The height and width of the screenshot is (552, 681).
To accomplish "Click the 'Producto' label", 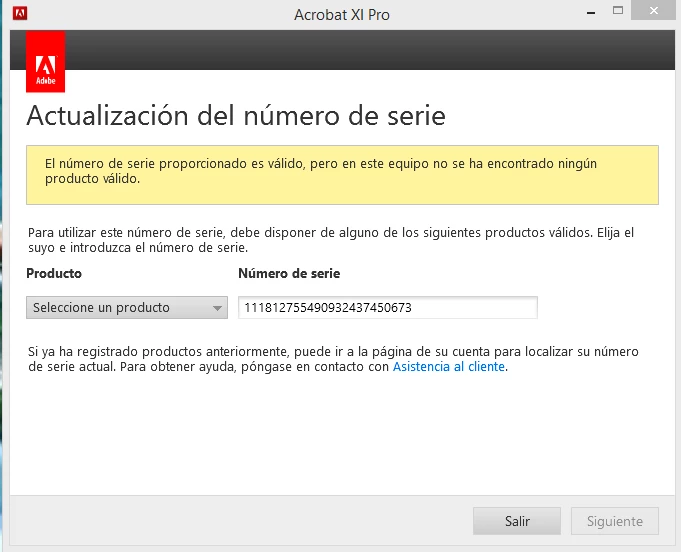I will 54,273.
